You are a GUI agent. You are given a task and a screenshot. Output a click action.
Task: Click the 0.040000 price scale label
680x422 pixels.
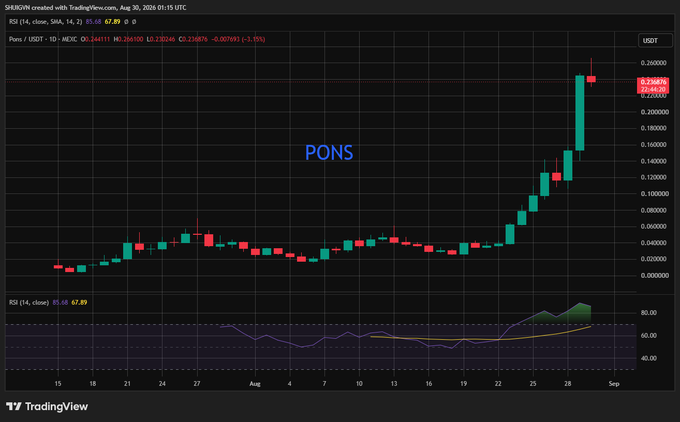point(655,243)
